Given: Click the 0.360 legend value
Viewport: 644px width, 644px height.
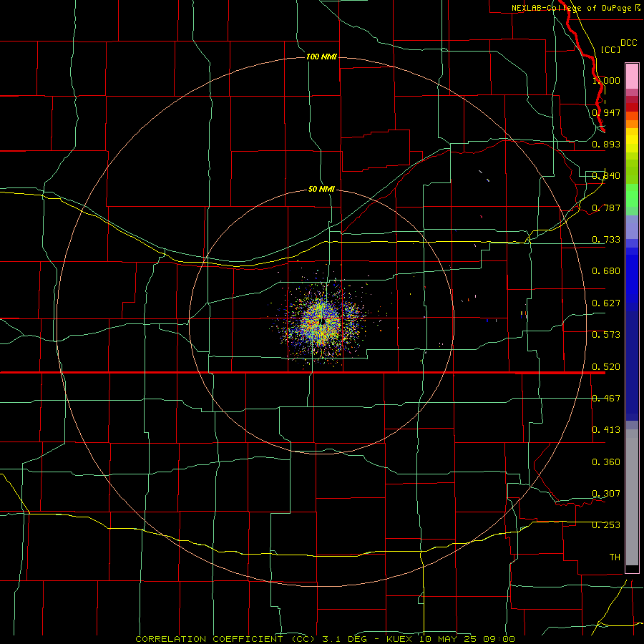Looking at the screenshot, I should 606,462.
